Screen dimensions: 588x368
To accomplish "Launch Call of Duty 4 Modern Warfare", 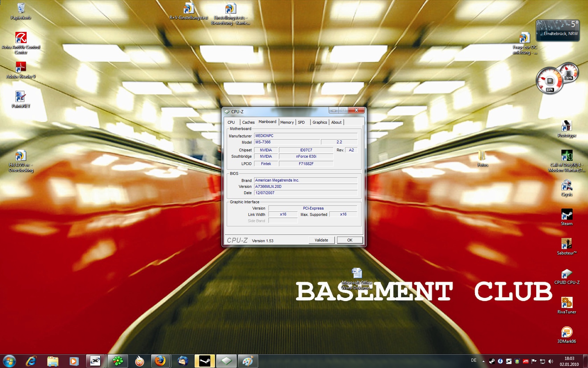I will (x=567, y=161).
